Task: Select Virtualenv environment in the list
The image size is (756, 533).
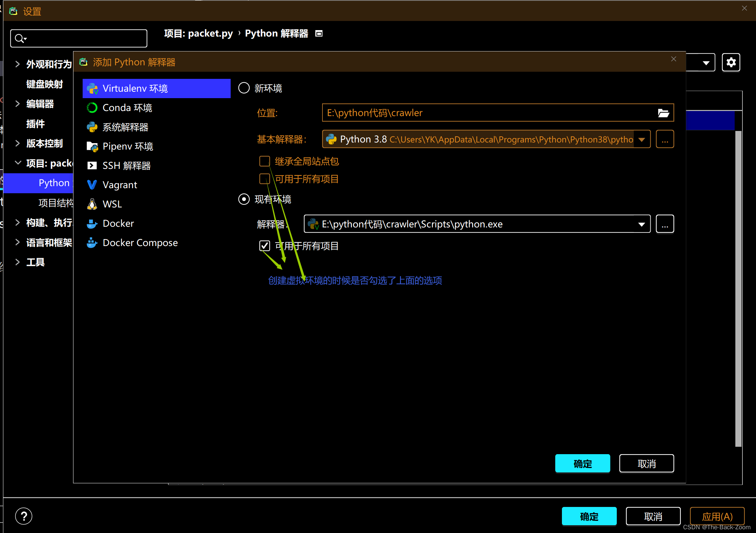Action: pyautogui.click(x=156, y=88)
